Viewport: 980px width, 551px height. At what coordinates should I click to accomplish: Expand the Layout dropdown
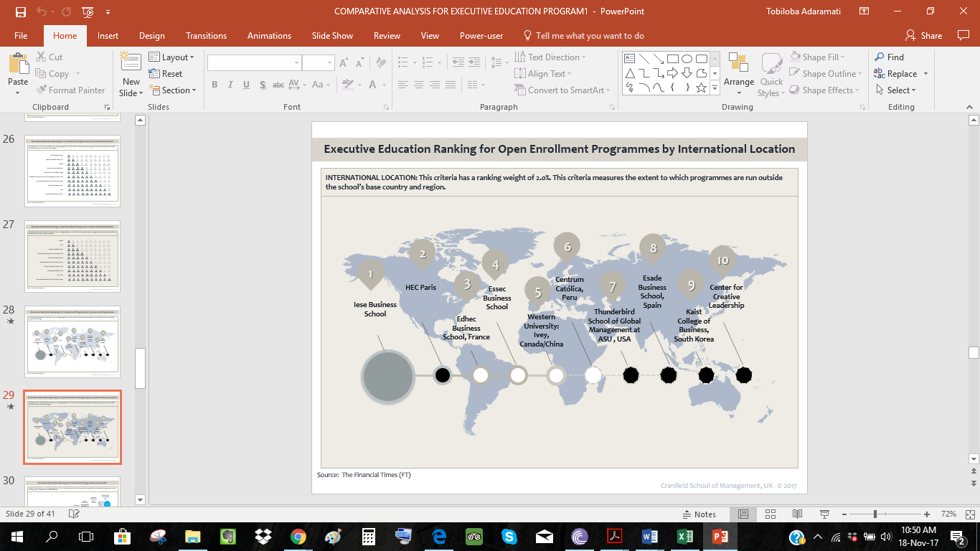[x=171, y=57]
